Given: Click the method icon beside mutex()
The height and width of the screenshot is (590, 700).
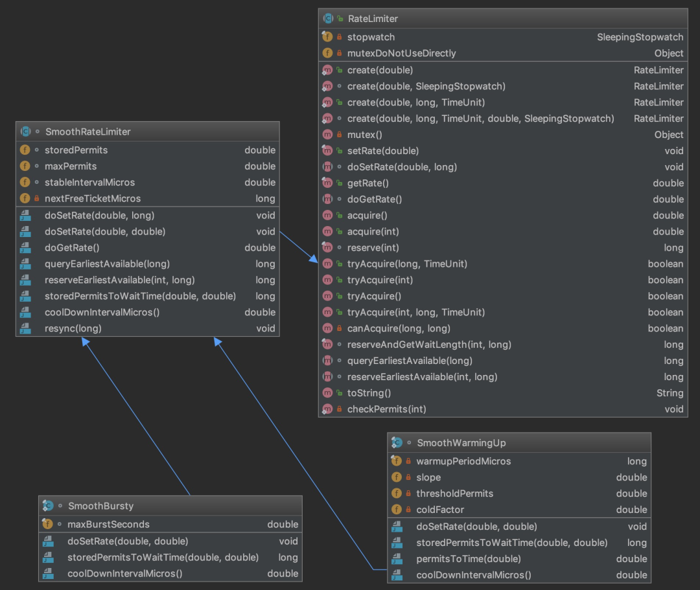Looking at the screenshot, I should pos(327,135).
